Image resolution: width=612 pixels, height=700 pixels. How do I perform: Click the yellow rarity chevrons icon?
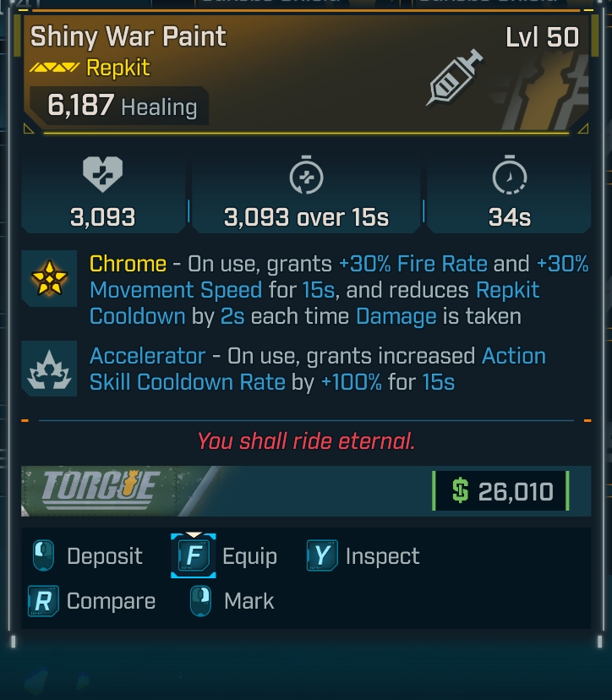pyautogui.click(x=54, y=68)
